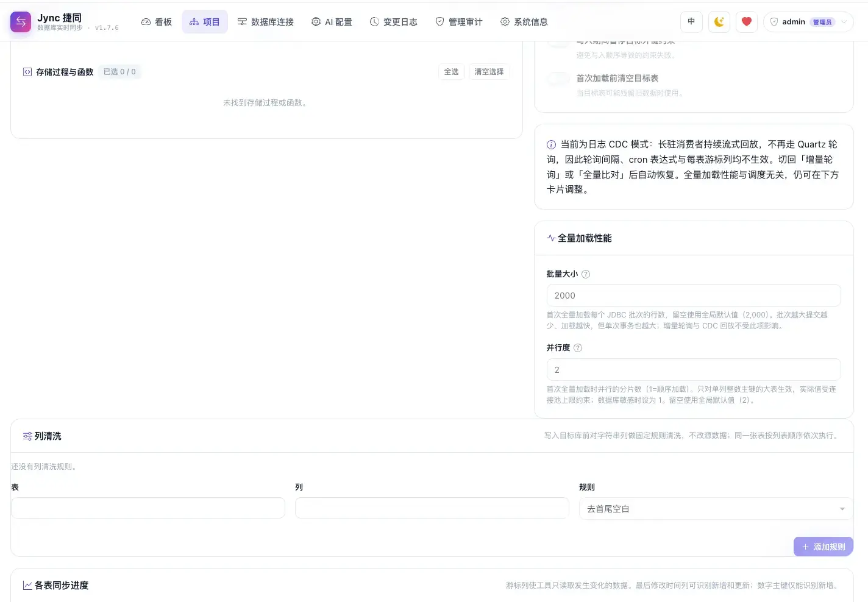Click the 表 input field in 列清洗
The width and height of the screenshot is (868, 602).
148,508
